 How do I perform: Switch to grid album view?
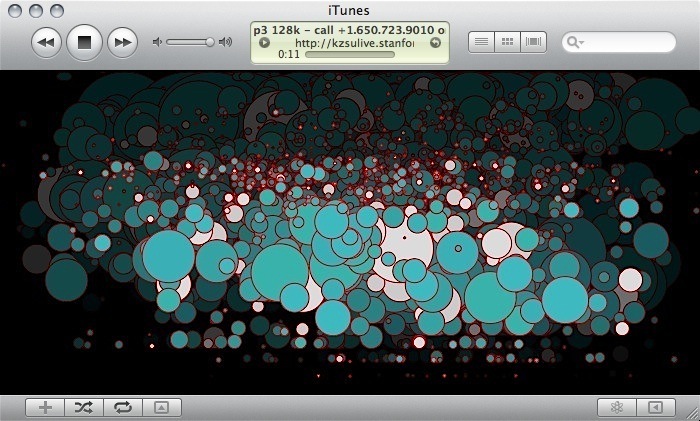point(507,42)
